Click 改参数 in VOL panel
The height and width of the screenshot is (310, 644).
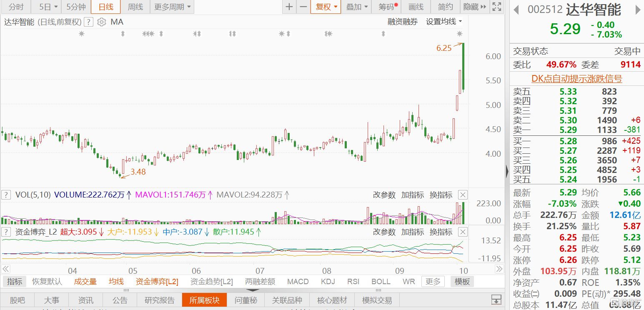click(x=384, y=195)
